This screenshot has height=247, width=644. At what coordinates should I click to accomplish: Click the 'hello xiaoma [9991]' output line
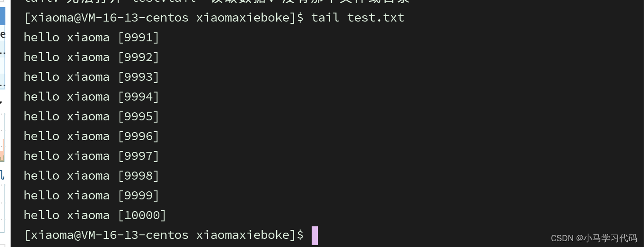click(x=92, y=38)
